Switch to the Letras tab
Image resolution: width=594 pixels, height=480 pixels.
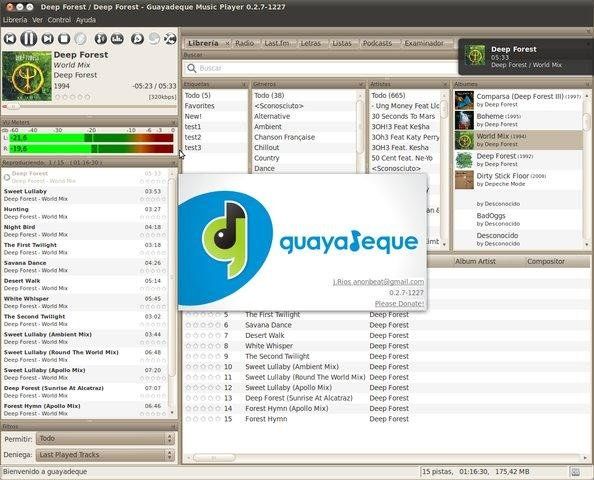[x=311, y=44]
